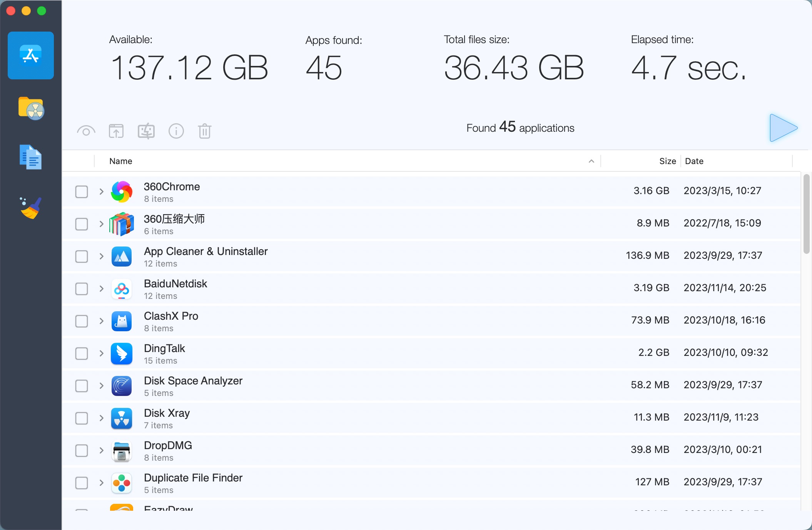812x530 pixels.
Task: Expand the 360压缩大师 row
Action: point(101,224)
